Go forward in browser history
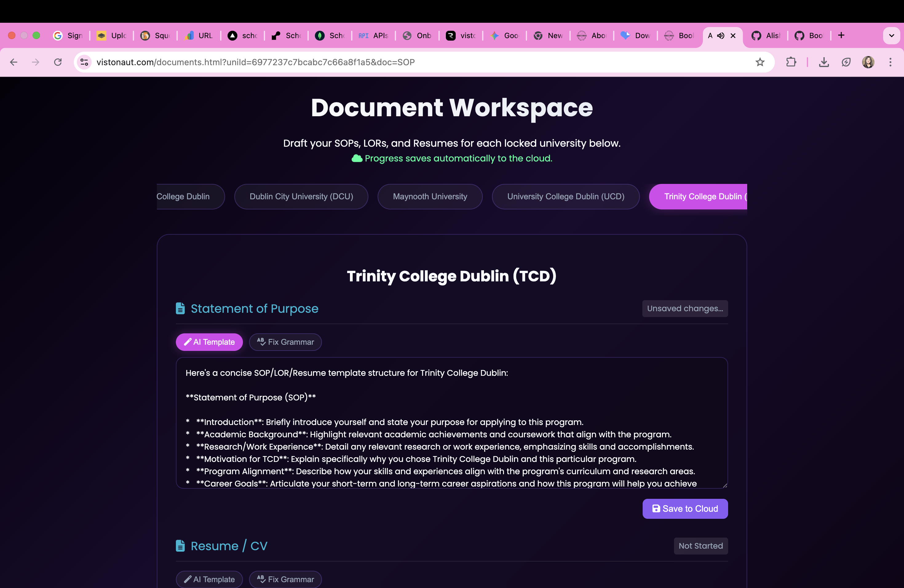 point(35,62)
